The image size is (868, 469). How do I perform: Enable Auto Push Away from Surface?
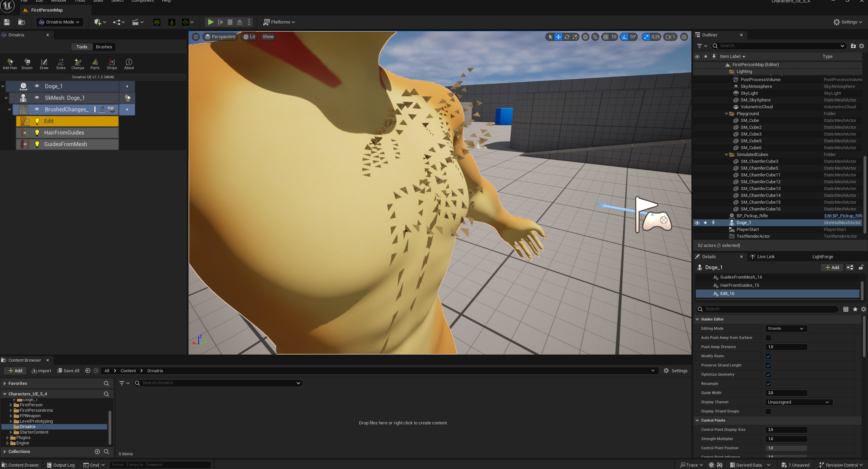[x=768, y=338]
